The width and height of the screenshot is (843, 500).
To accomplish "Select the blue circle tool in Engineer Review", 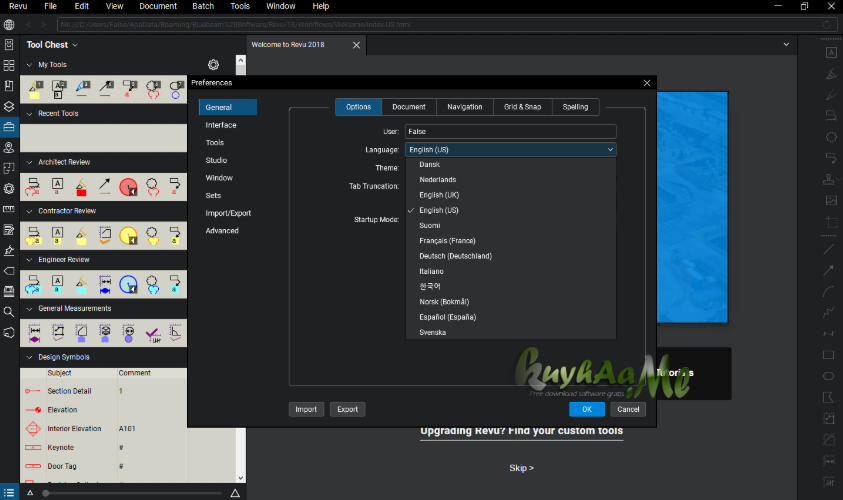I will [x=128, y=284].
